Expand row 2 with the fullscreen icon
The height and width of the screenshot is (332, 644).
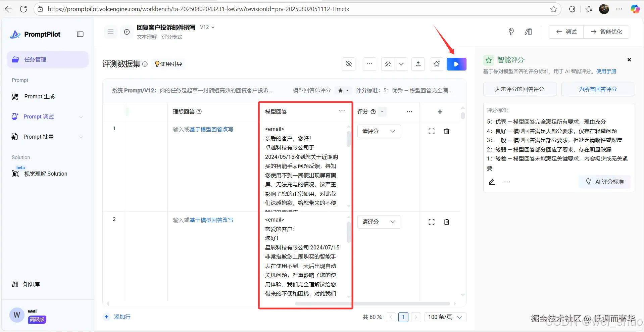pos(431,222)
